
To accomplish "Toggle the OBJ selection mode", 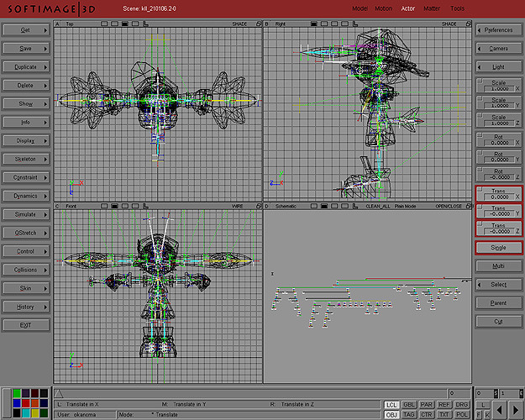I will point(391,414).
